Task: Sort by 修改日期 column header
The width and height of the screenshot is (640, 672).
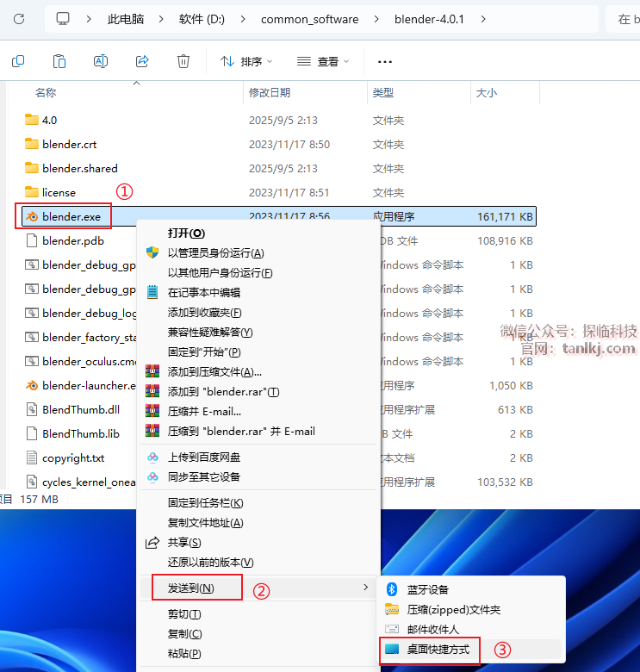Action: point(270,92)
